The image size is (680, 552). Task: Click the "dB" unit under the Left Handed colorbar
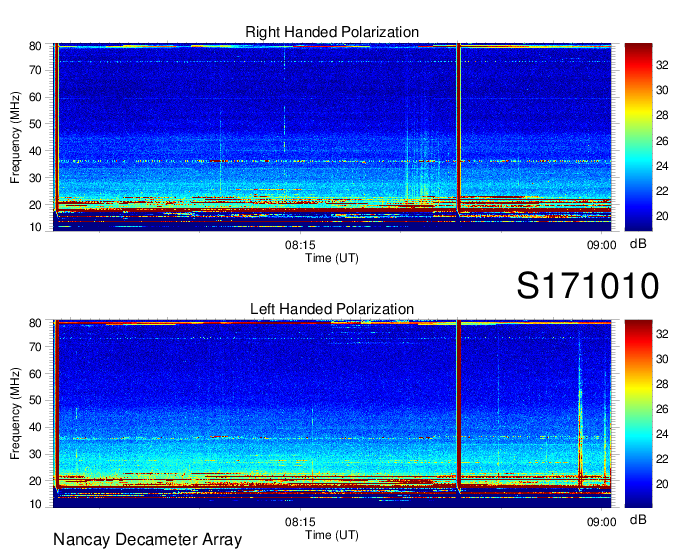tap(638, 519)
